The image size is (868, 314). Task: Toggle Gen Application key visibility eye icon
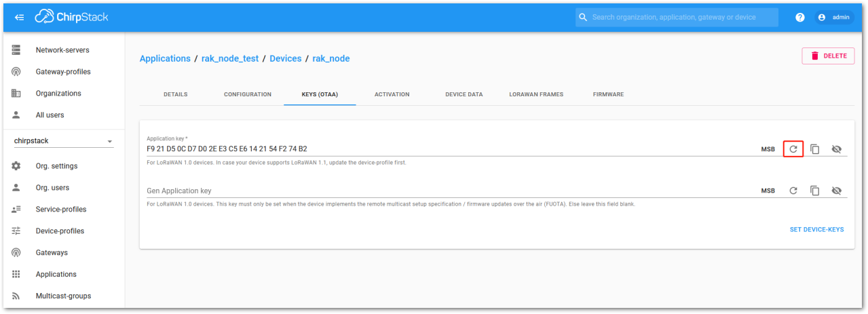click(836, 191)
